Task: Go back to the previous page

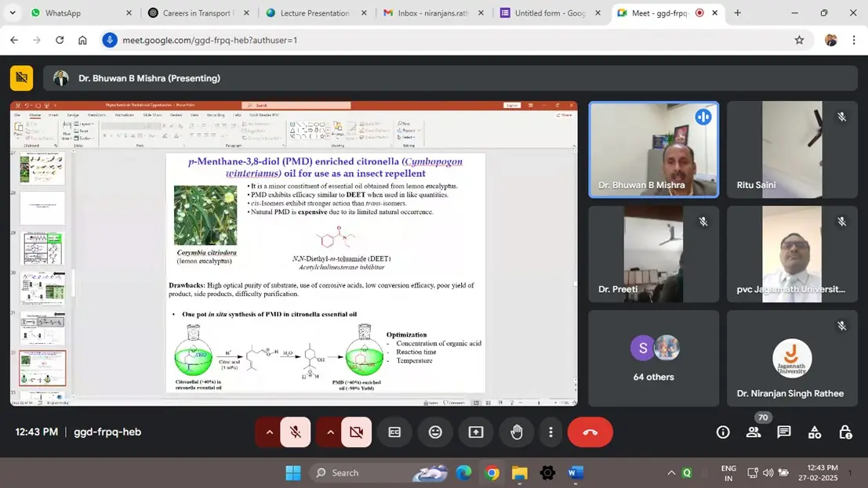Action: pyautogui.click(x=14, y=40)
